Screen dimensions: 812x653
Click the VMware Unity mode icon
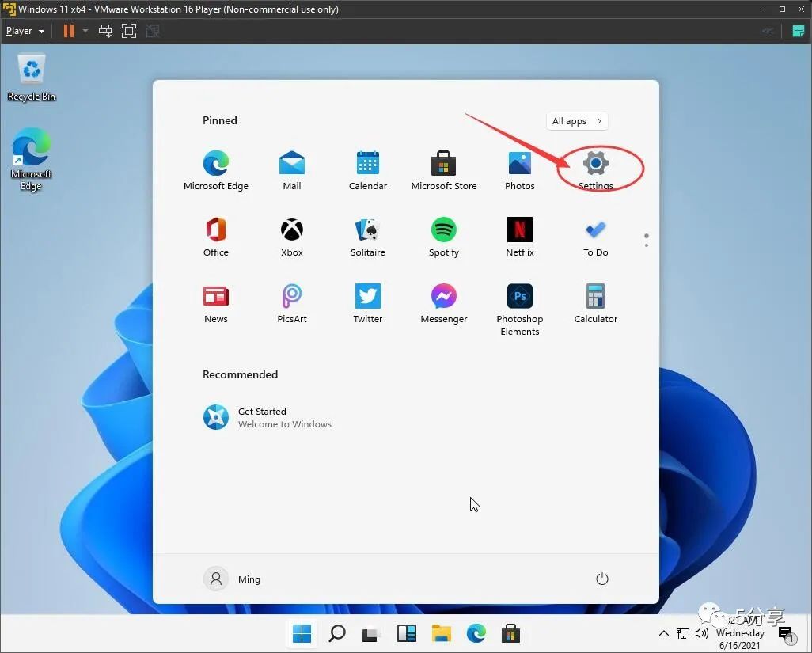point(152,31)
